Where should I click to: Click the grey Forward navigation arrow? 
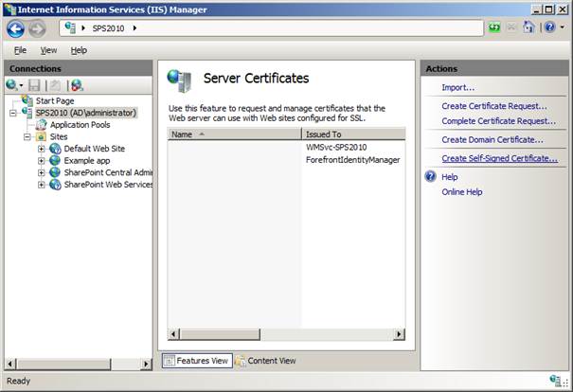pos(37,28)
